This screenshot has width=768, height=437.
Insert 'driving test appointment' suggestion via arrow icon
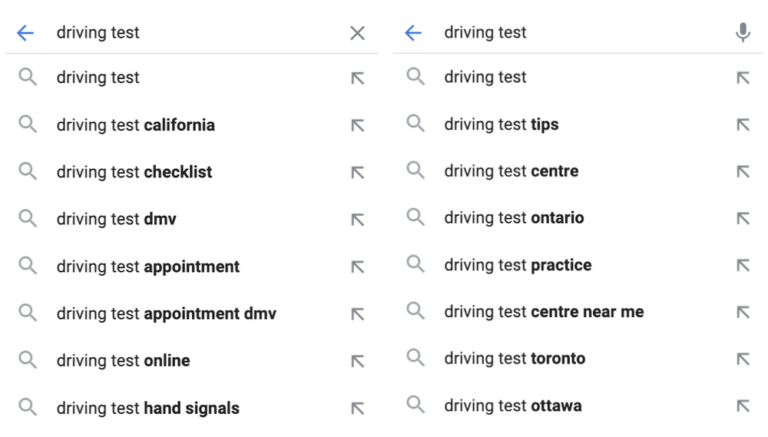(357, 267)
